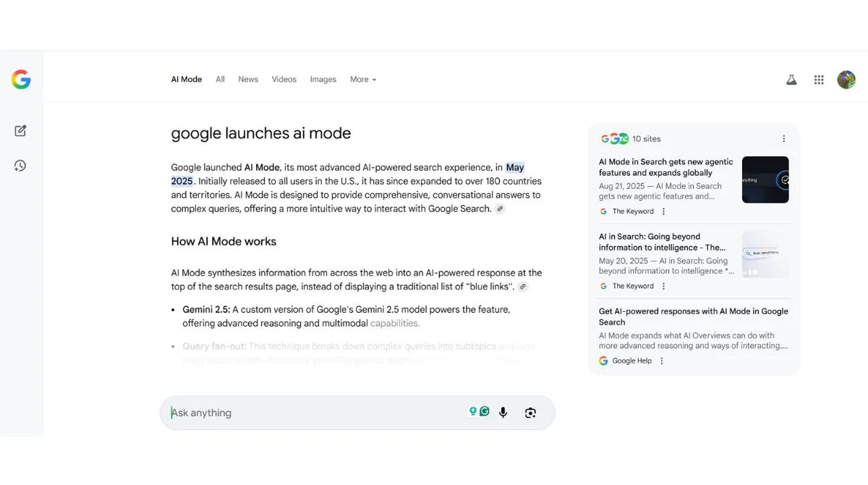Viewport: 868px width, 485px height.
Task: Open Search Labs flask icon
Action: click(x=791, y=80)
